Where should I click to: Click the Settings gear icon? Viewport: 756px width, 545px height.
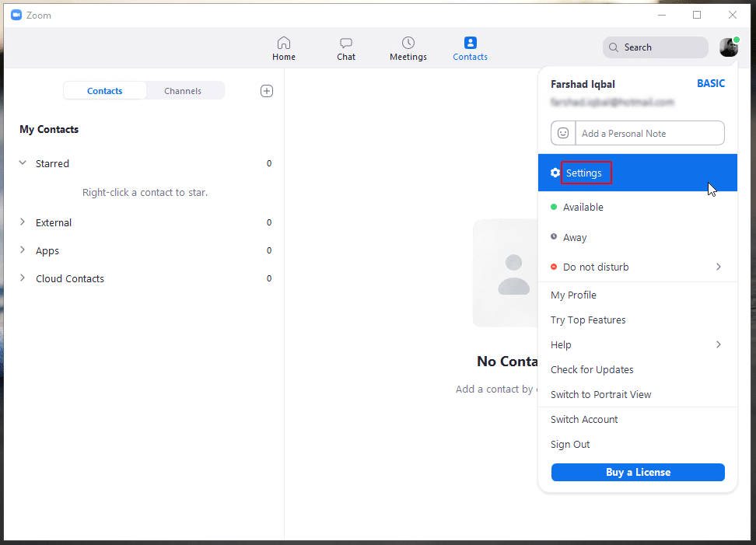[555, 173]
